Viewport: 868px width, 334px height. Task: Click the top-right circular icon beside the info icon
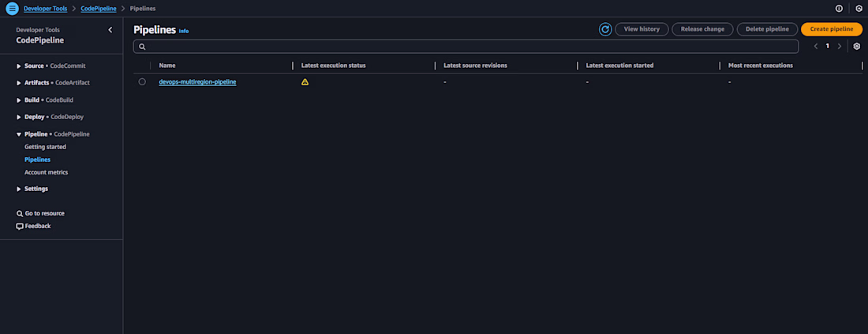pos(859,9)
